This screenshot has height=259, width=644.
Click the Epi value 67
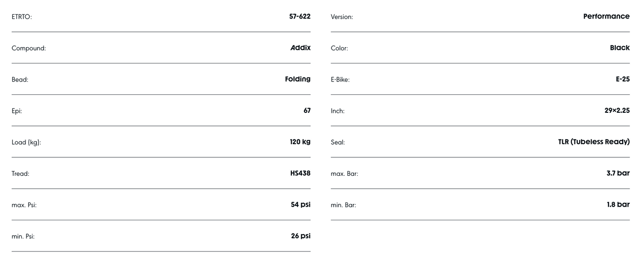(x=307, y=110)
